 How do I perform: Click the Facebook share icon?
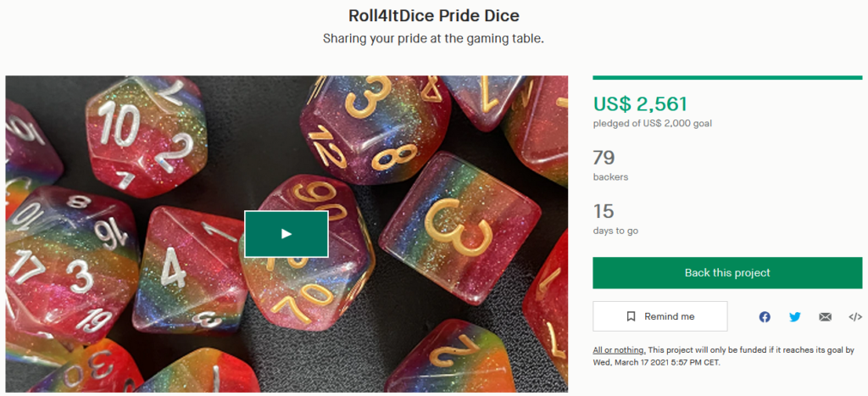tap(765, 317)
